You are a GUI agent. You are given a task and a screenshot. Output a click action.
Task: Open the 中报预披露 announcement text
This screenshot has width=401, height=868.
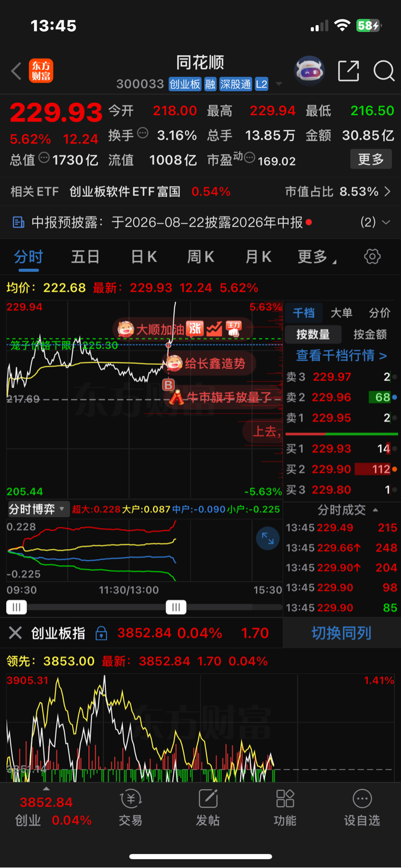(167, 223)
